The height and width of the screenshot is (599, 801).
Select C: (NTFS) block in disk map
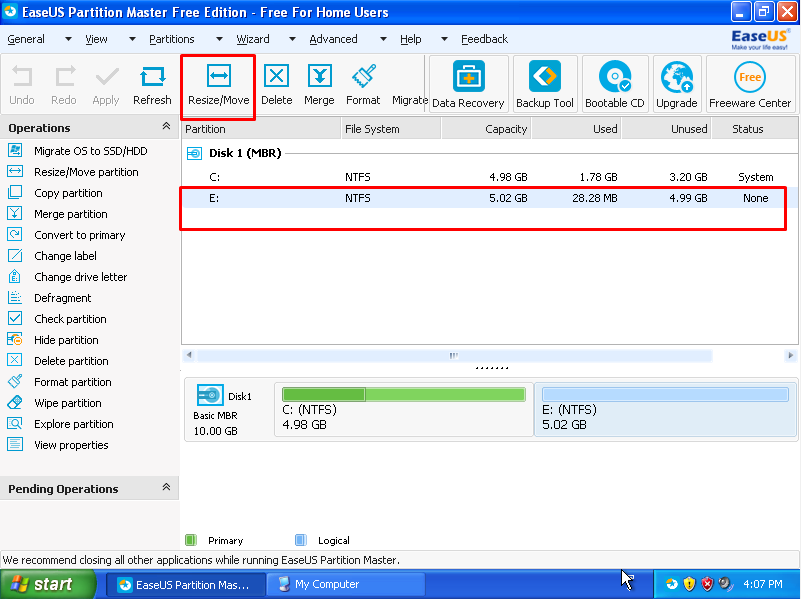[404, 410]
